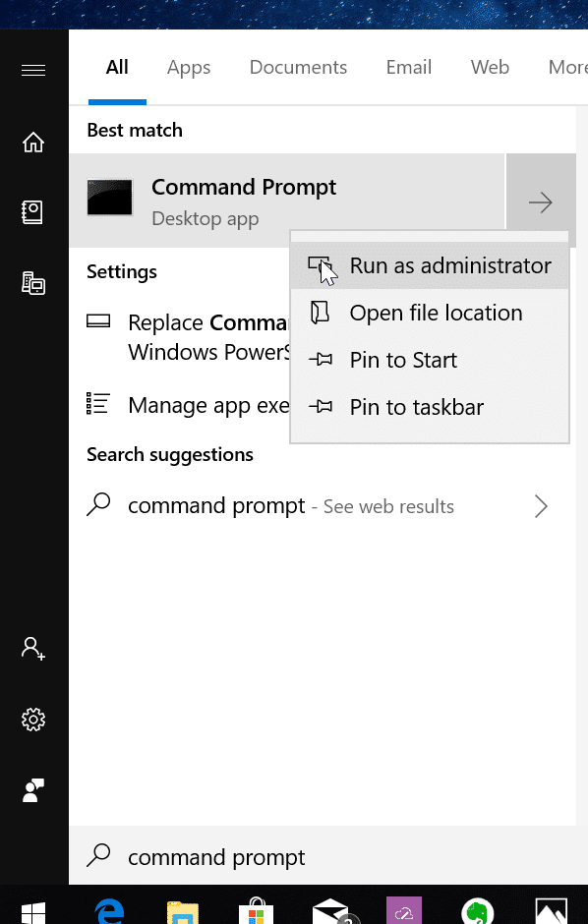Screen dimensions: 588x924
Task: Expand the command prompt web results arrow
Action: click(541, 505)
